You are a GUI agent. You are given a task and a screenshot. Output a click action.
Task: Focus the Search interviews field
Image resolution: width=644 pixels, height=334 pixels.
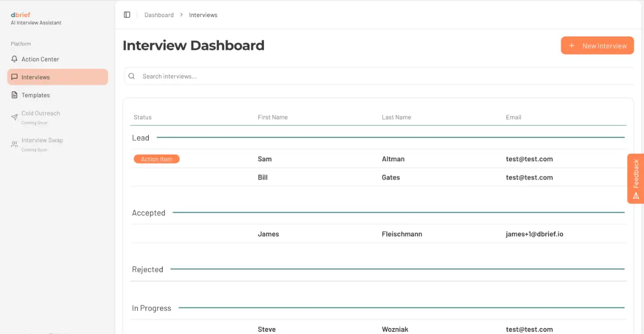point(376,77)
